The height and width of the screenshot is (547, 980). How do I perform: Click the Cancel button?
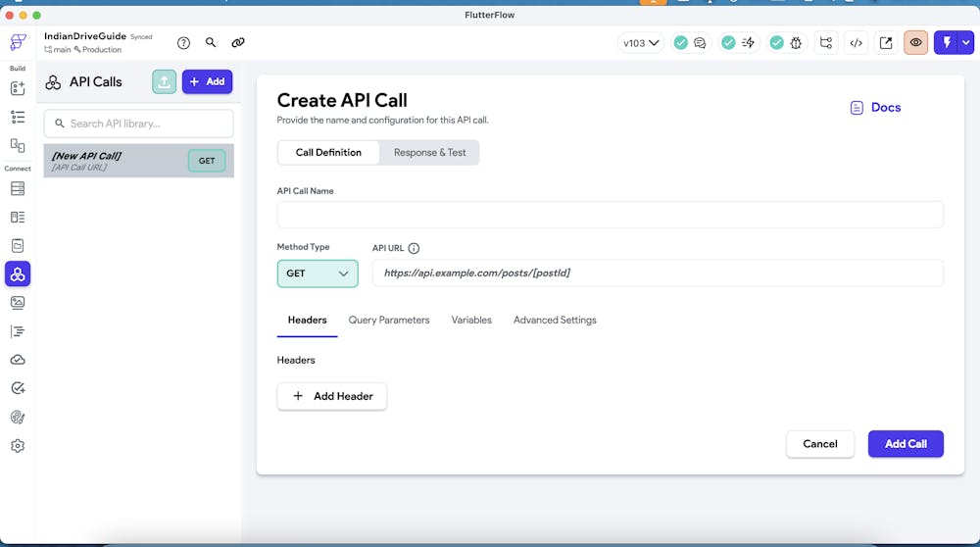coord(820,444)
